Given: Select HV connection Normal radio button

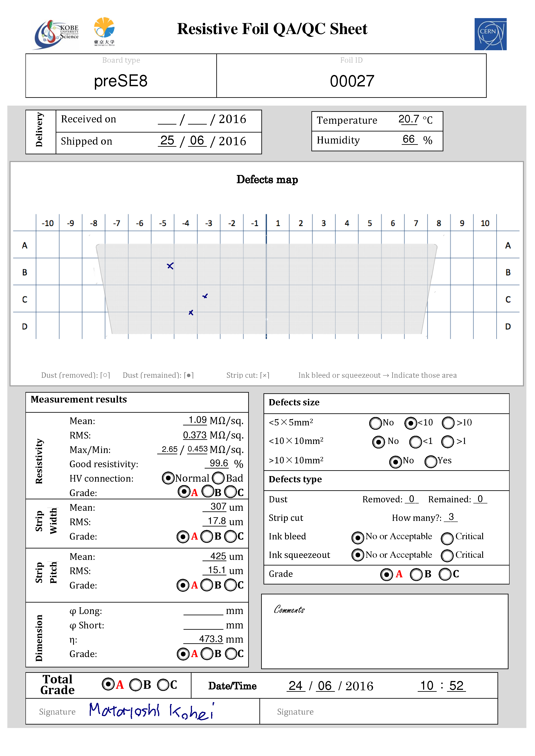Looking at the screenshot, I should (168, 478).
